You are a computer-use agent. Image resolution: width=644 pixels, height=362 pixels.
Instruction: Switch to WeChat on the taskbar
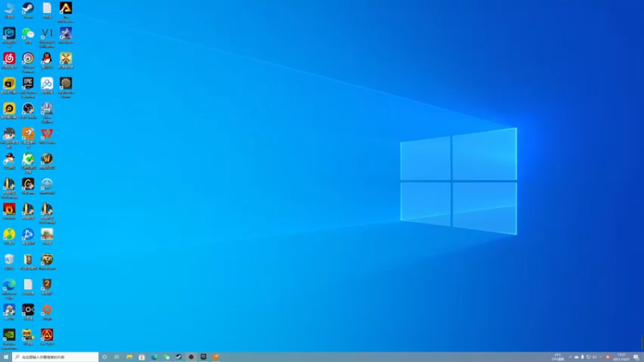[x=167, y=357]
